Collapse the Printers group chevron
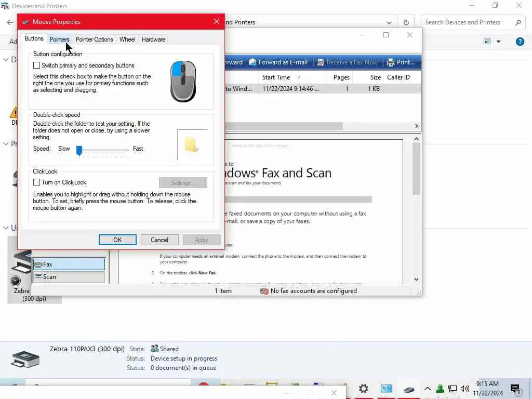This screenshot has height=399, width=532. (x=6, y=144)
